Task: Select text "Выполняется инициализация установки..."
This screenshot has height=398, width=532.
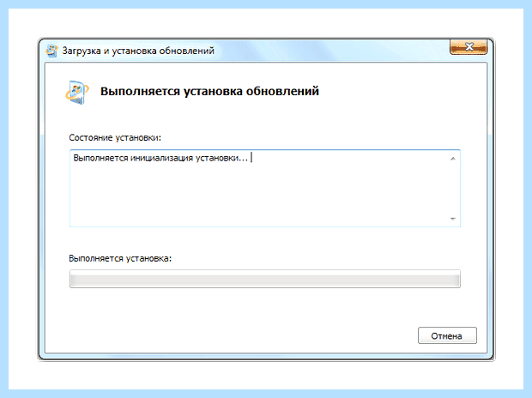Action: click(160, 158)
